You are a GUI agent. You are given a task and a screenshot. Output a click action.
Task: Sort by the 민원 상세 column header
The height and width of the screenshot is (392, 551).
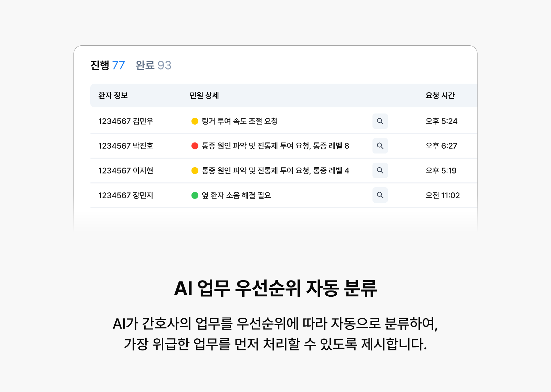204,95
